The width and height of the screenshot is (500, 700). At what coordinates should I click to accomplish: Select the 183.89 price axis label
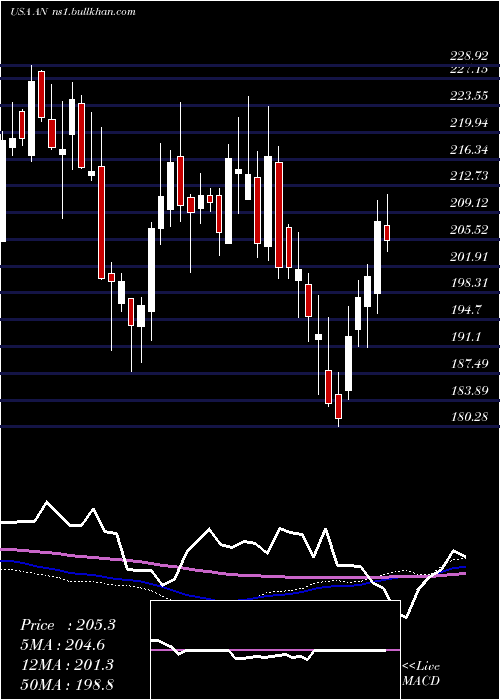tap(469, 390)
